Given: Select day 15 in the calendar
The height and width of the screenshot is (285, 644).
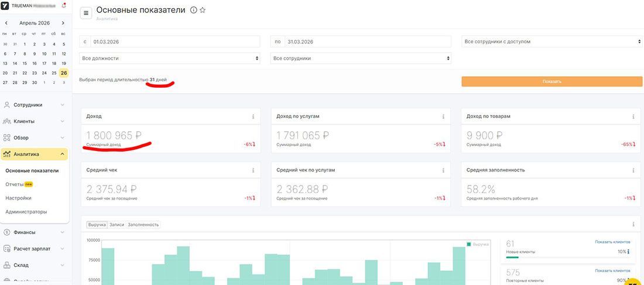Looking at the screenshot, I should pos(25,63).
